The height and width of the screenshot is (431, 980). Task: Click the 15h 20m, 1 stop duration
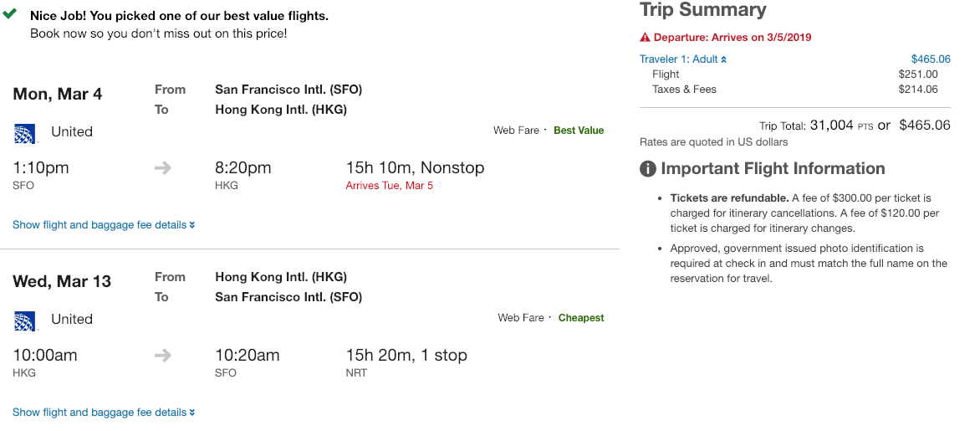[406, 356]
